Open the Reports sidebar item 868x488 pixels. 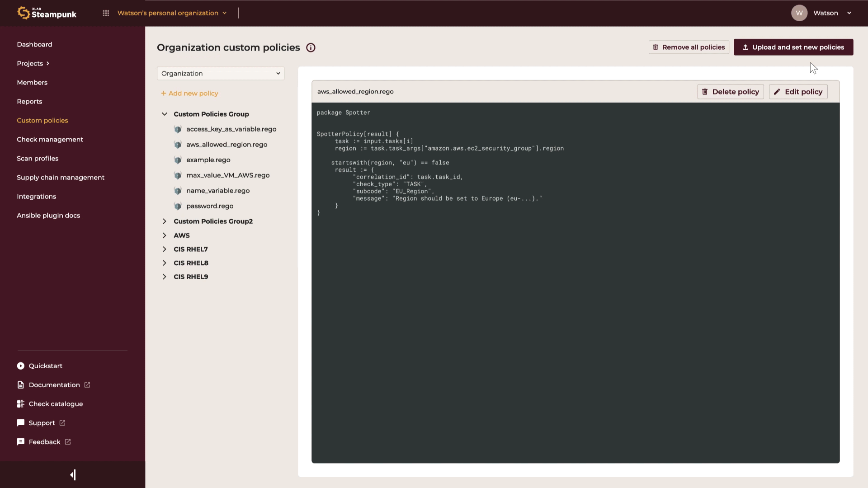(29, 102)
